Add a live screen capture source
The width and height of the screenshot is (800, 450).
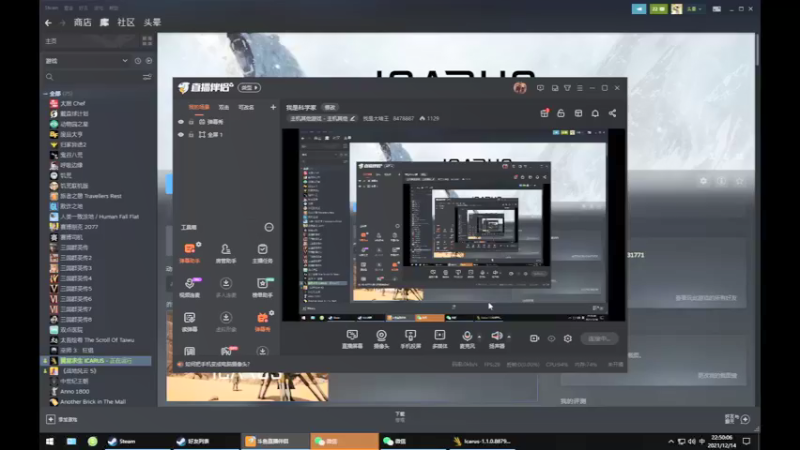(352, 339)
